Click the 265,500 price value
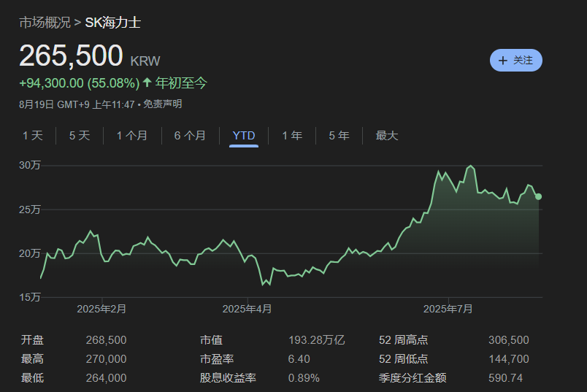 pyautogui.click(x=71, y=55)
